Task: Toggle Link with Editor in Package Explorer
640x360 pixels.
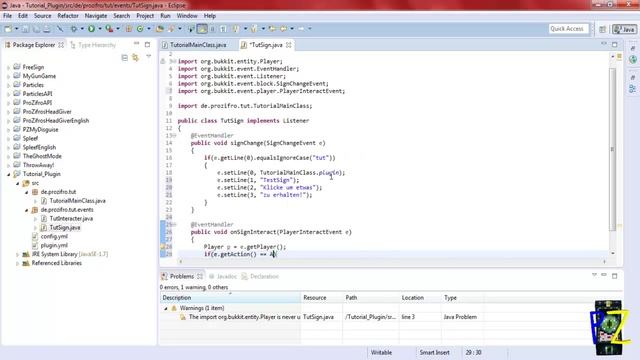Action: pos(136,58)
